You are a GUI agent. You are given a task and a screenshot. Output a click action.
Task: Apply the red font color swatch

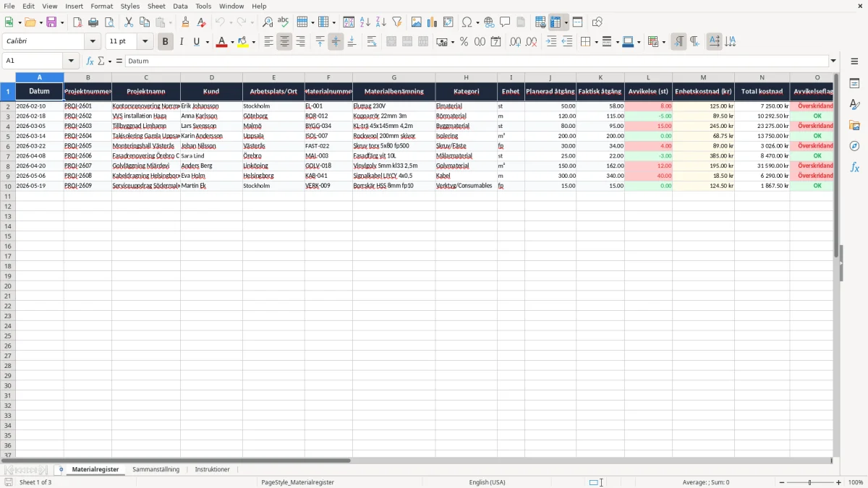click(x=221, y=42)
